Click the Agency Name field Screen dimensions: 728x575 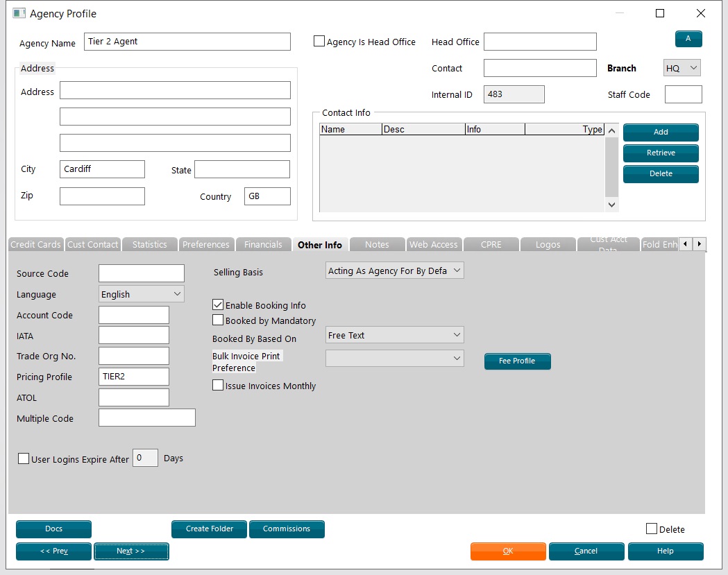(187, 42)
